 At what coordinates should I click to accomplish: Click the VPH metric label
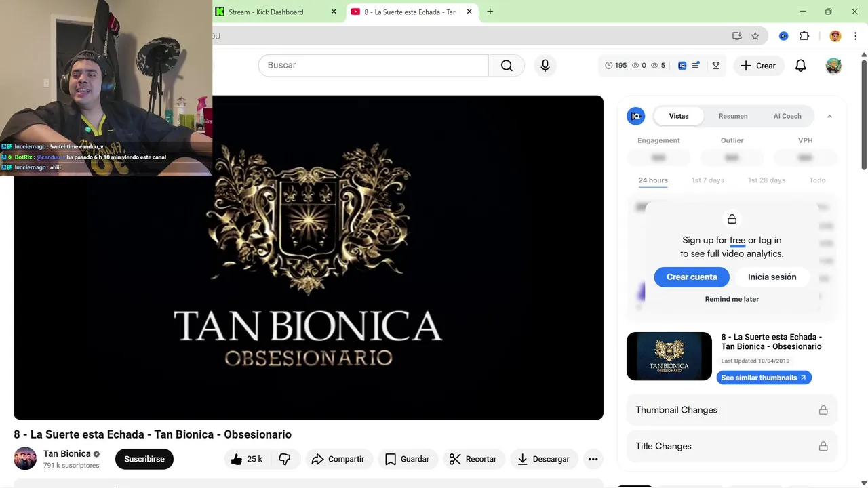805,140
